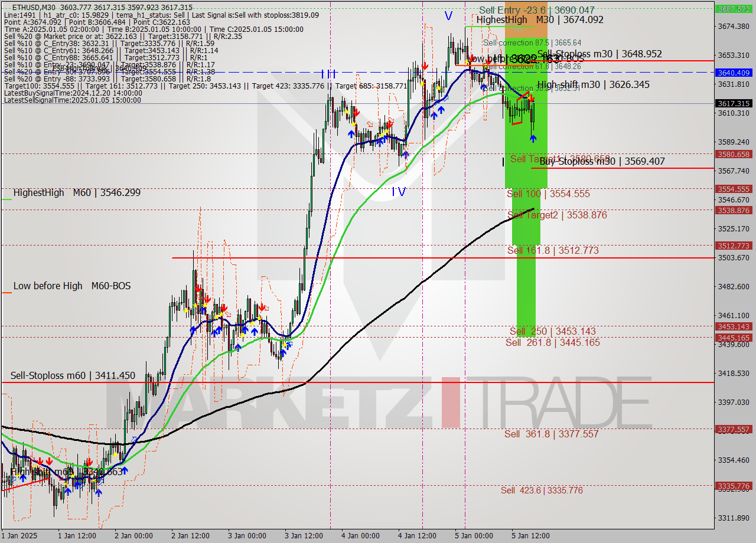Click the 'Sell-Stoploss m60 | 3411.450' label
The height and width of the screenshot is (543, 756).
click(73, 375)
